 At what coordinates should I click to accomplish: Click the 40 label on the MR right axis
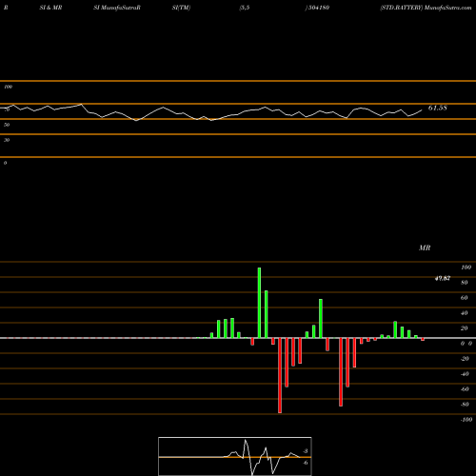465,313
